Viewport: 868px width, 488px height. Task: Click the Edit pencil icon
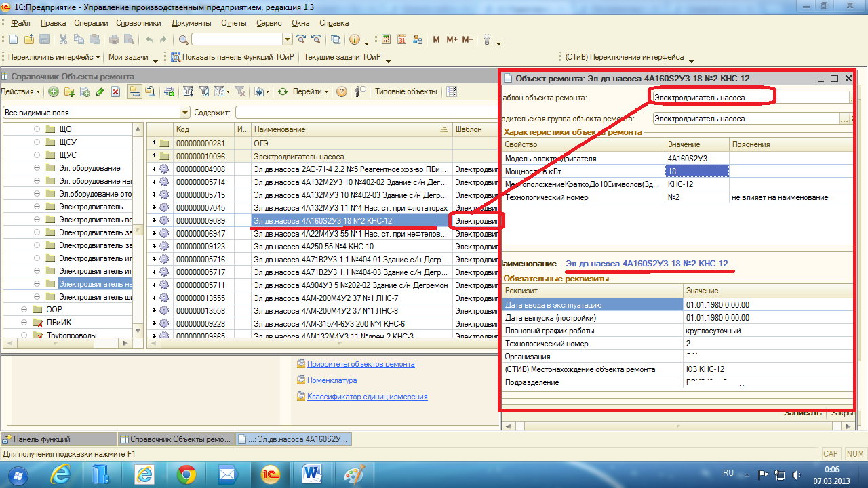tap(100, 91)
